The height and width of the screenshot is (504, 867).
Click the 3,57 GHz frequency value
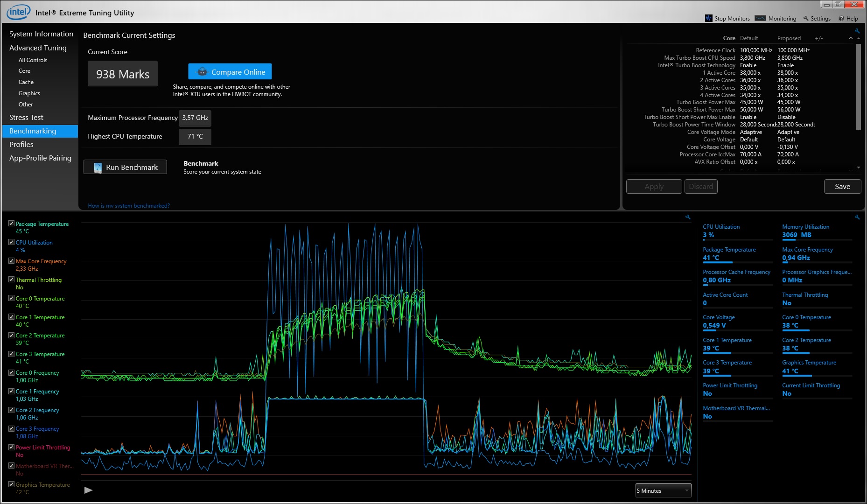(195, 118)
